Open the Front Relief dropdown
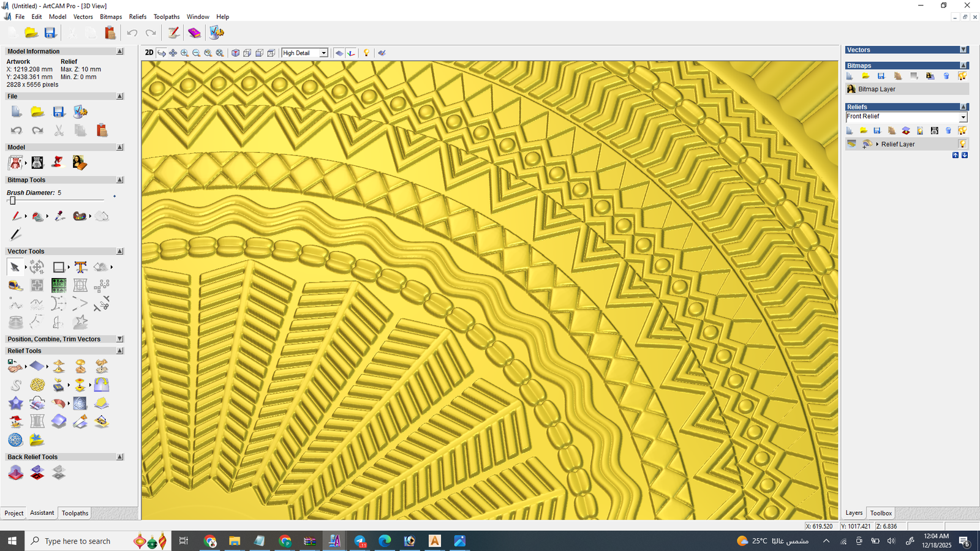Screen dimensions: 980x551 tap(963, 117)
